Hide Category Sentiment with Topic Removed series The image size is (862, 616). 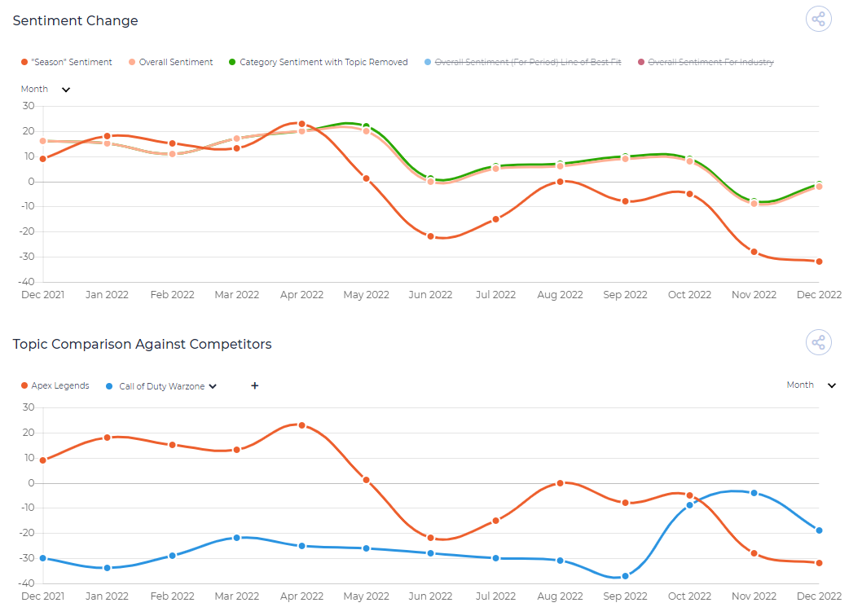[319, 62]
